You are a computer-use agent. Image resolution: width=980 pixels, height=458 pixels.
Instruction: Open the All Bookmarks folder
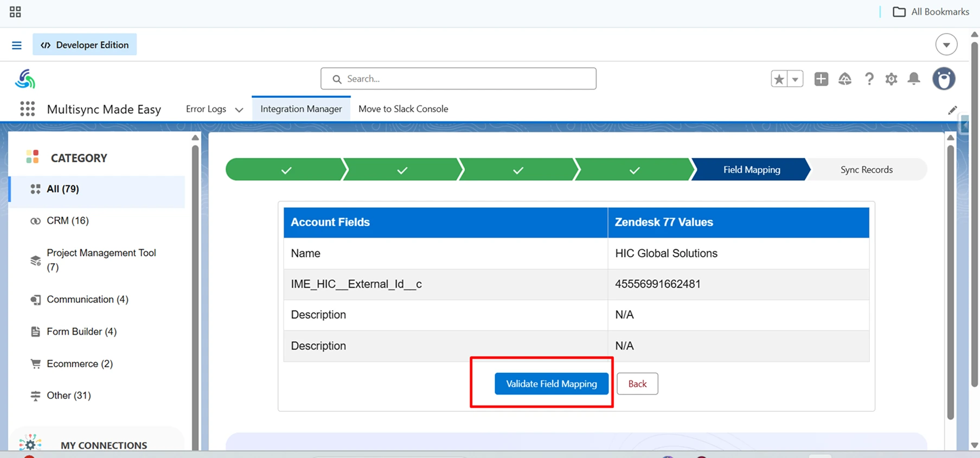coord(931,12)
